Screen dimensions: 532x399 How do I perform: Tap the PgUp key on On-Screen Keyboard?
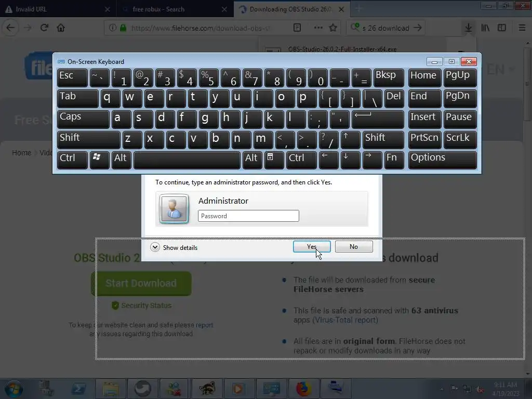coord(460,78)
